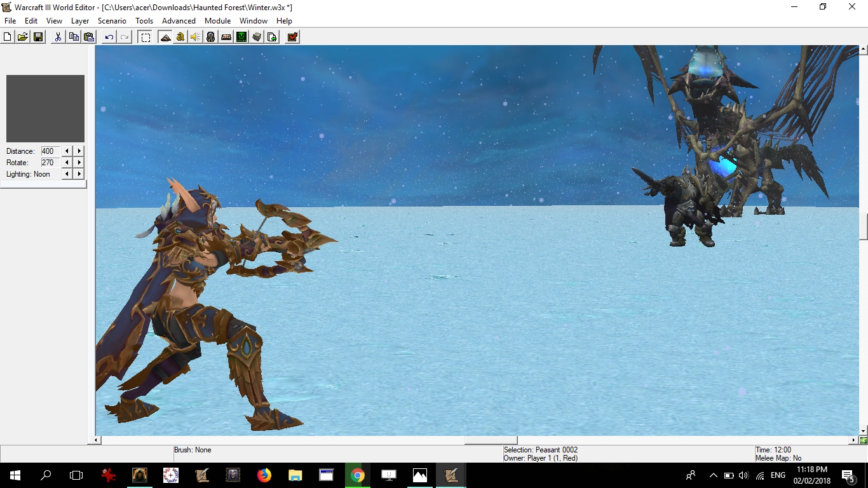
Task: Open the Sound Editor speaker icon
Action: pos(196,37)
